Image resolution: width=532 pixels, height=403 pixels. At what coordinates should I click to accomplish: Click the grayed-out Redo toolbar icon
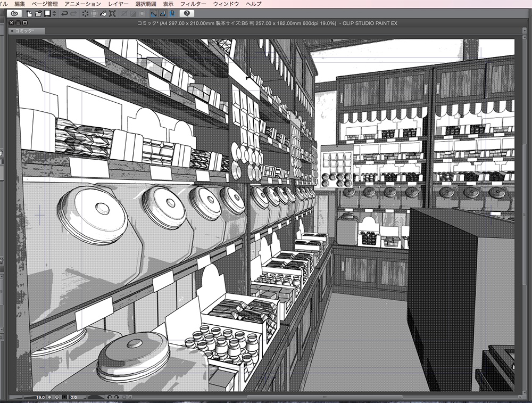click(72, 14)
